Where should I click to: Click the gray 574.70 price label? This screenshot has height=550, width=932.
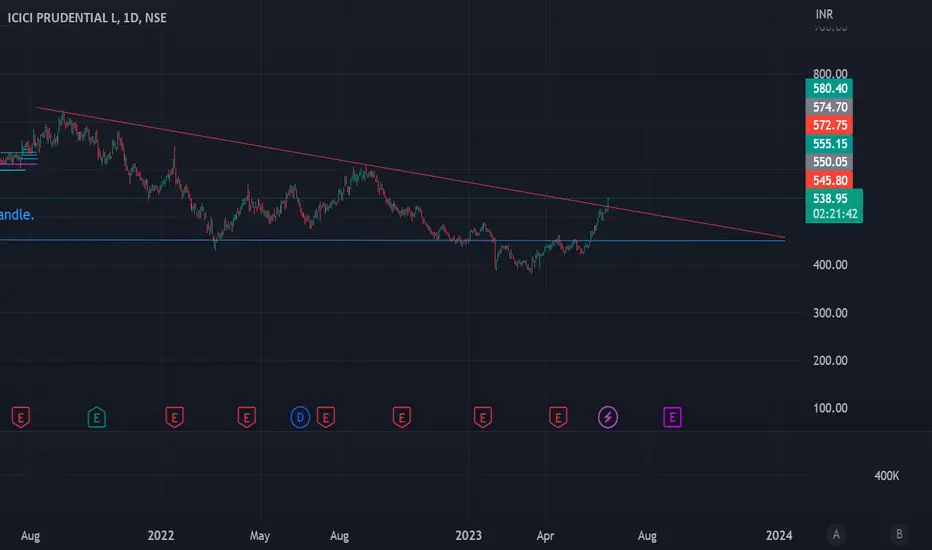829,107
